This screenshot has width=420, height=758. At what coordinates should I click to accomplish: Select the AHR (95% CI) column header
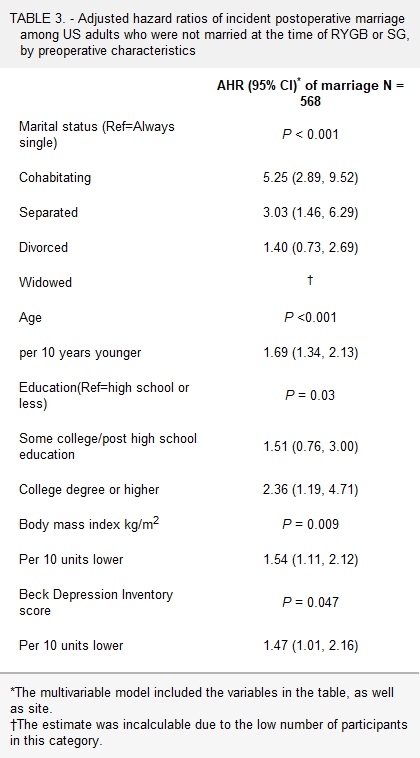310,94
